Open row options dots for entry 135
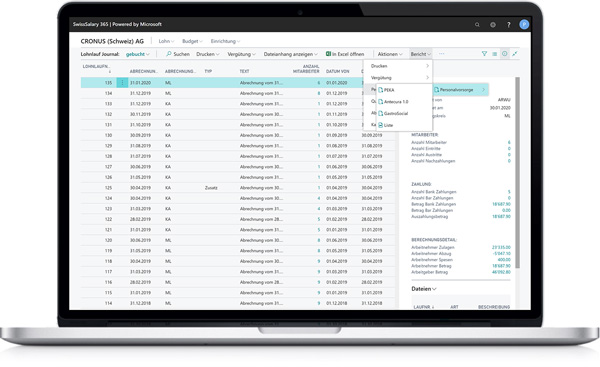600x367 pixels. click(122, 83)
